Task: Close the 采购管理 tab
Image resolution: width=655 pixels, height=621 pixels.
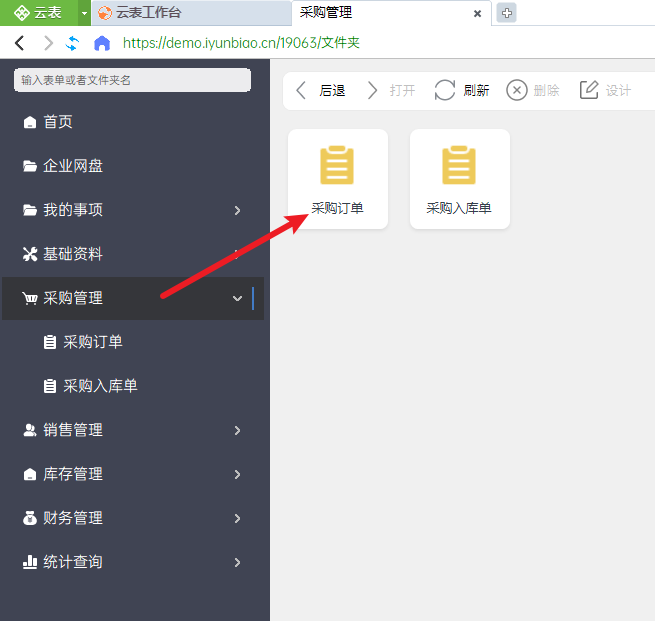Action: click(477, 14)
